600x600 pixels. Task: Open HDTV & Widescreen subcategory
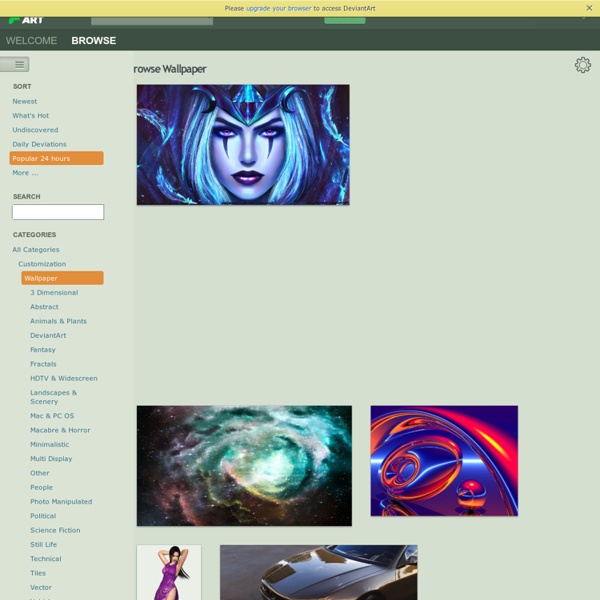point(64,378)
